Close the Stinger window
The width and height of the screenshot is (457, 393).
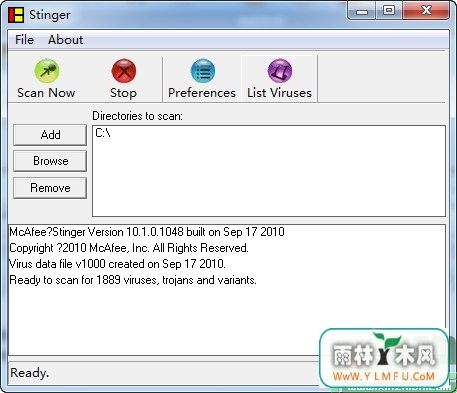pyautogui.click(x=426, y=11)
